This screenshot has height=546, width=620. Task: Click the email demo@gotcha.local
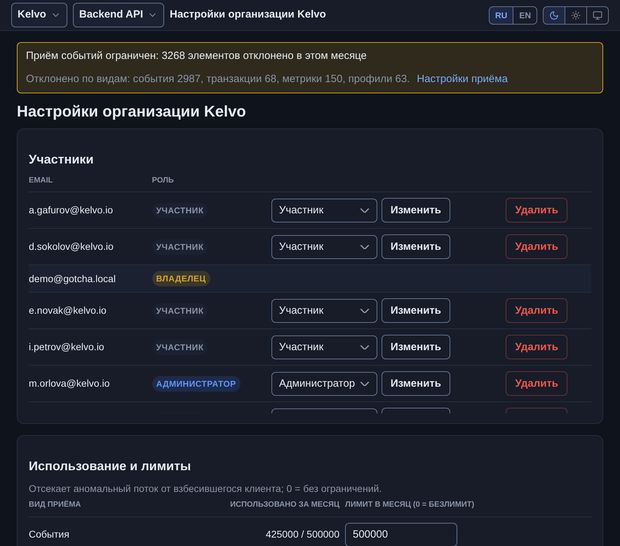(72, 279)
